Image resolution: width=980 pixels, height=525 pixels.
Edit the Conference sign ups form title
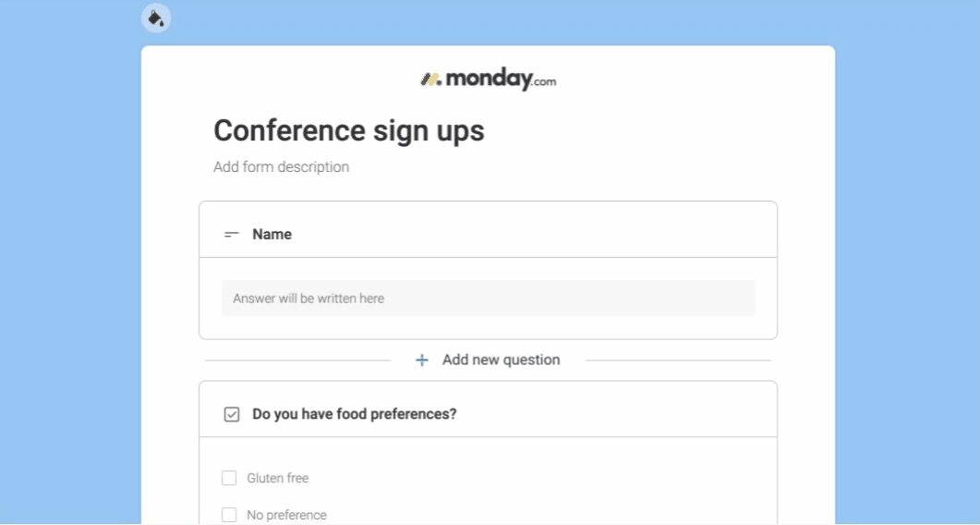click(349, 130)
